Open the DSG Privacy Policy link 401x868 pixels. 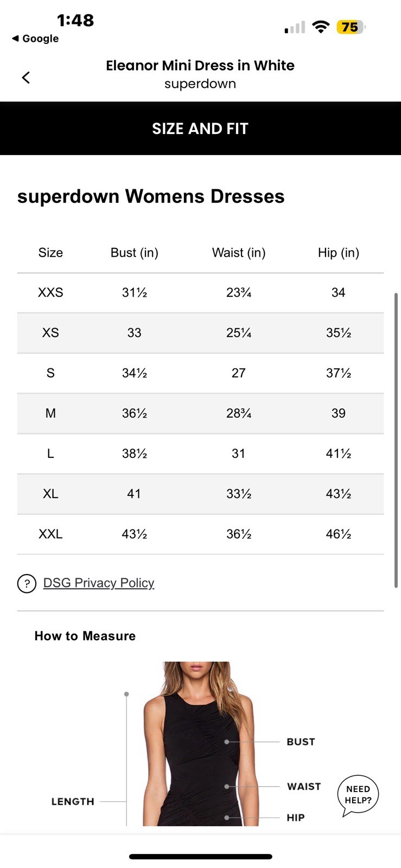point(99,583)
